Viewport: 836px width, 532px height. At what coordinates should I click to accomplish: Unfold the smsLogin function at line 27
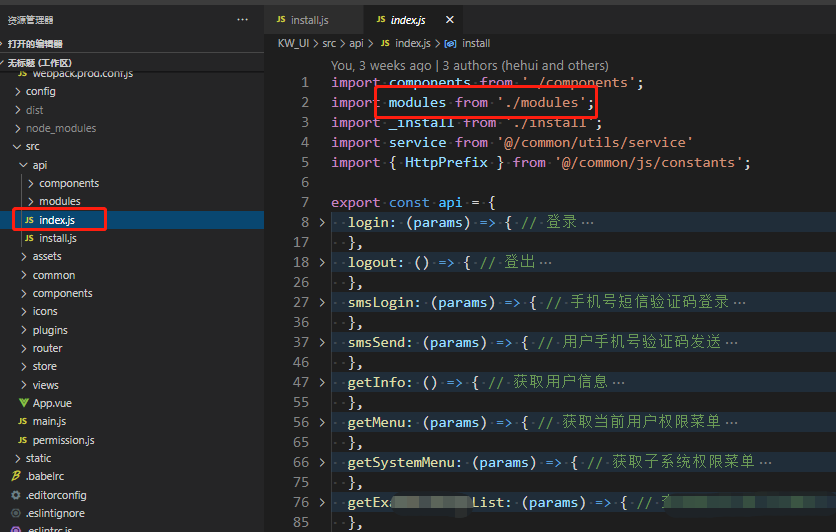(x=322, y=302)
